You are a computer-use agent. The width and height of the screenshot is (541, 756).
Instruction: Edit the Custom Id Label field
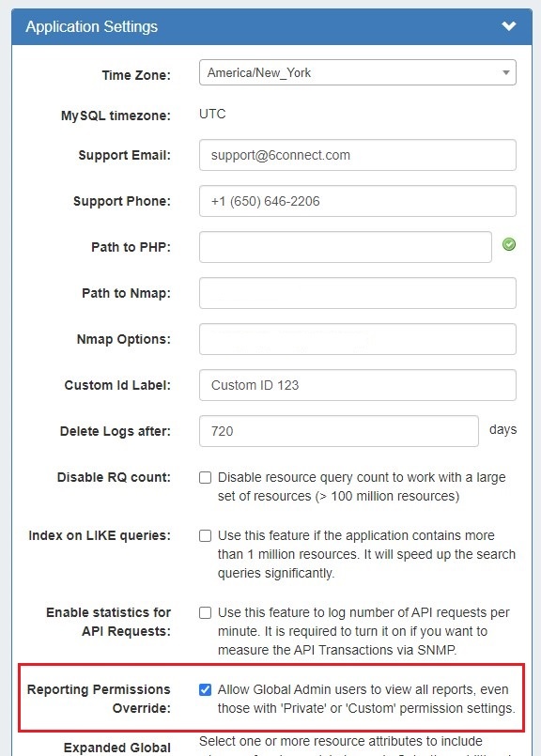tap(357, 385)
